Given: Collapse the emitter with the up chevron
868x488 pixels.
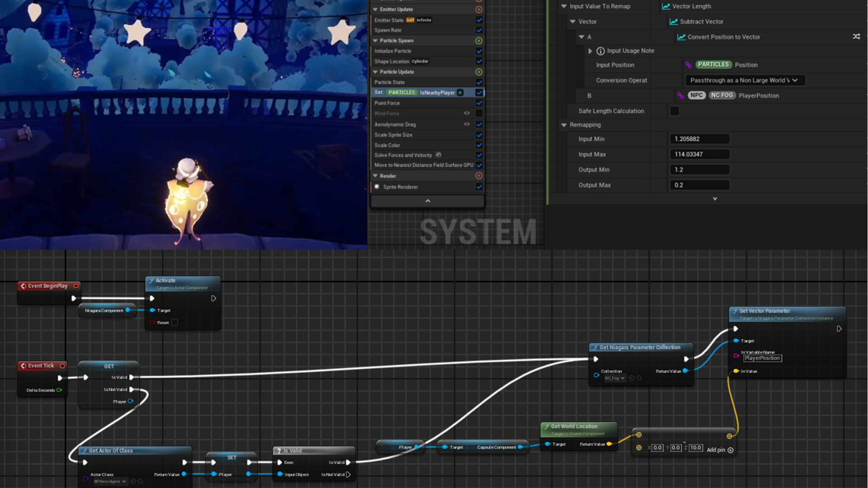Looking at the screenshot, I should coord(428,201).
